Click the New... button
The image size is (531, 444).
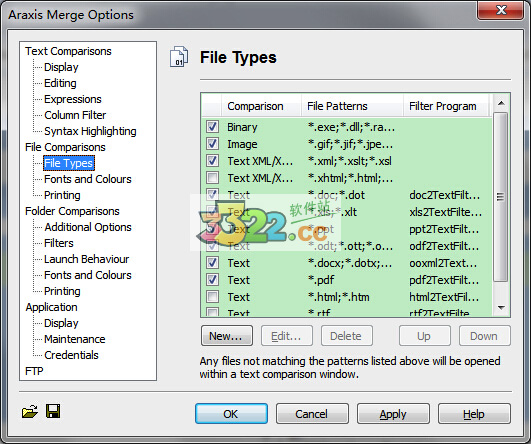(x=227, y=336)
